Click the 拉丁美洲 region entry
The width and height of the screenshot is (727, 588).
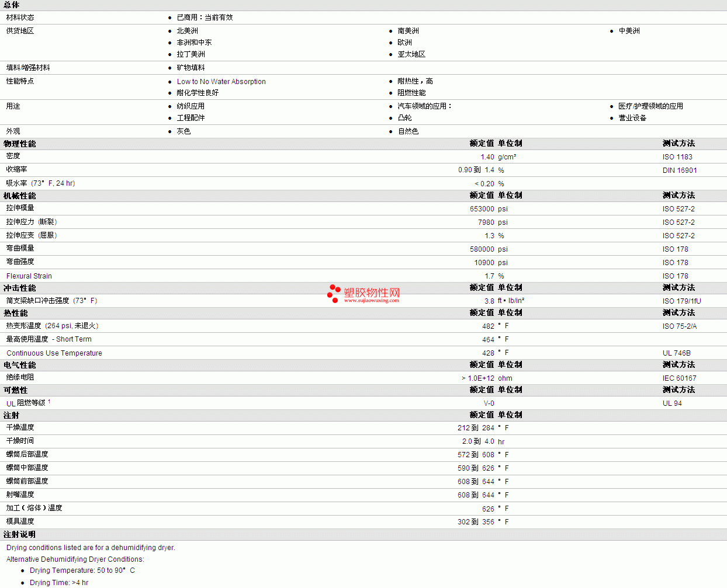pos(191,54)
